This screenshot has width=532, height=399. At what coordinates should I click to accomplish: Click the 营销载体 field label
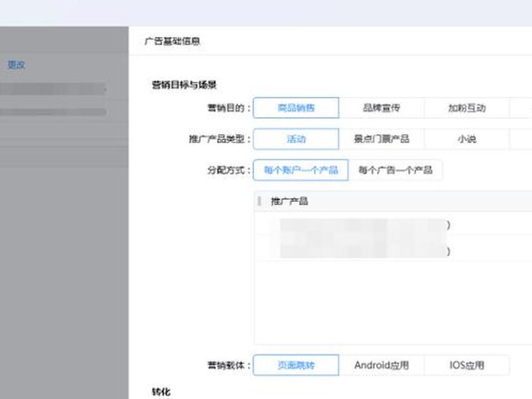pos(229,365)
